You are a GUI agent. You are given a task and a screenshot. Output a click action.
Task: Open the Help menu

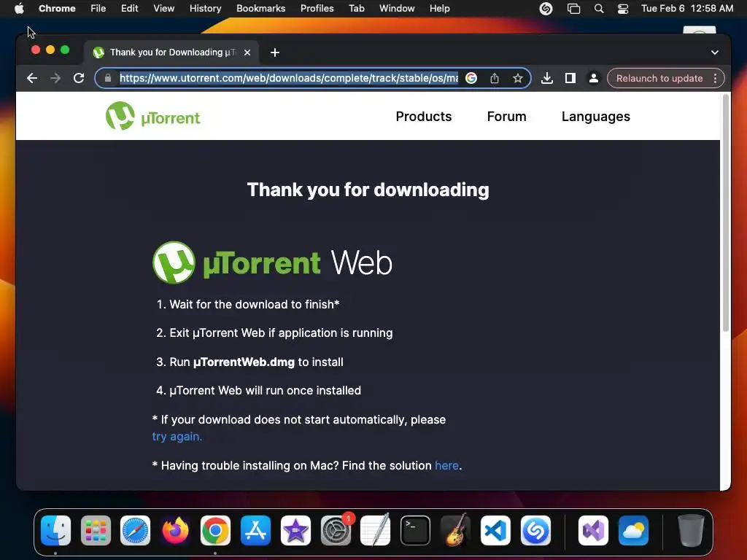[439, 9]
